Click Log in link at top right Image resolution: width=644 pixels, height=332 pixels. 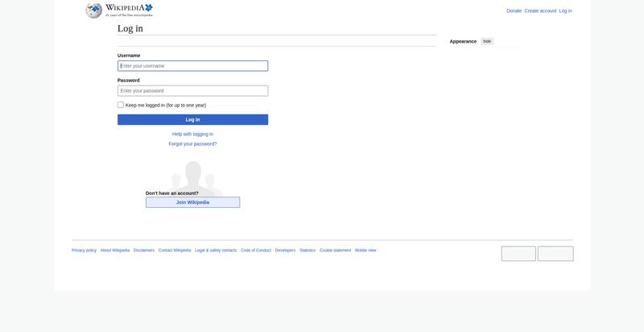(x=565, y=10)
